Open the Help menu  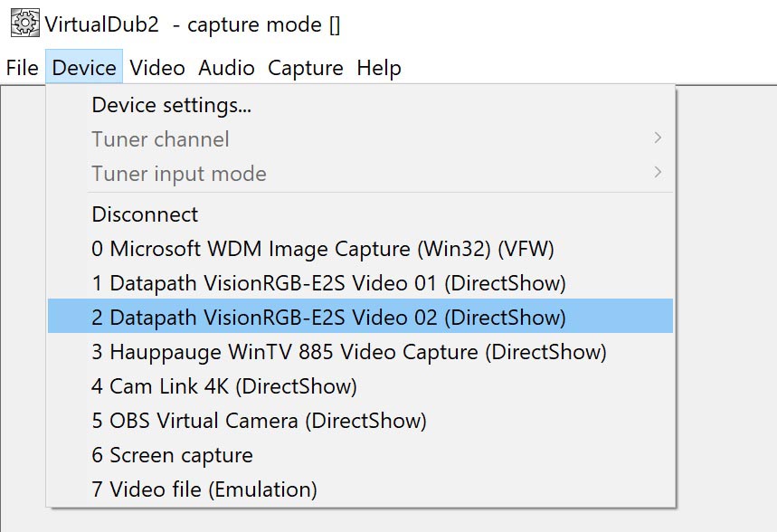pos(379,68)
